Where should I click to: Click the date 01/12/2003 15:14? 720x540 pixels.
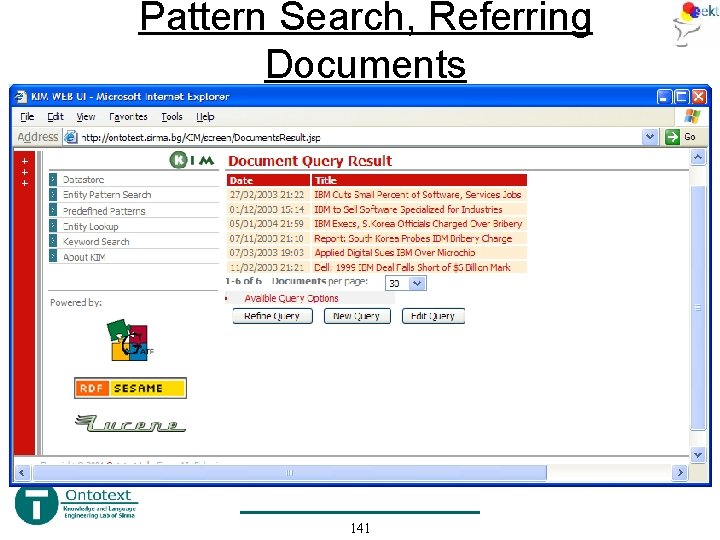point(266,209)
